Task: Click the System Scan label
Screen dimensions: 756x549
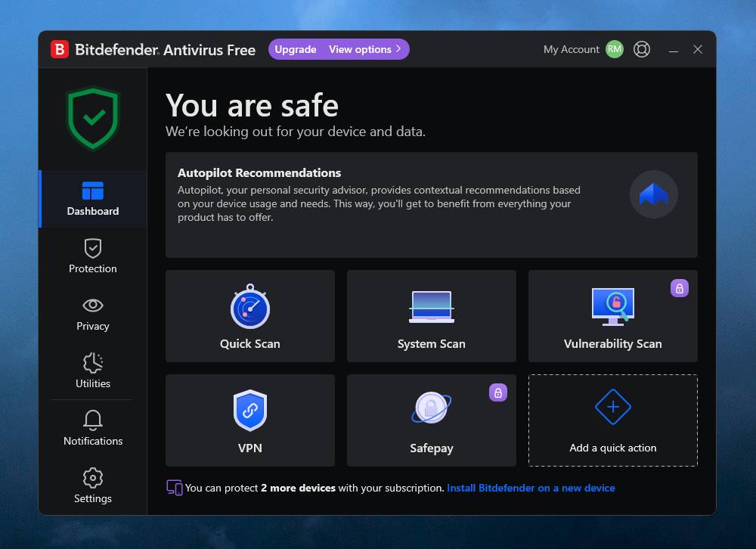Action: point(432,343)
